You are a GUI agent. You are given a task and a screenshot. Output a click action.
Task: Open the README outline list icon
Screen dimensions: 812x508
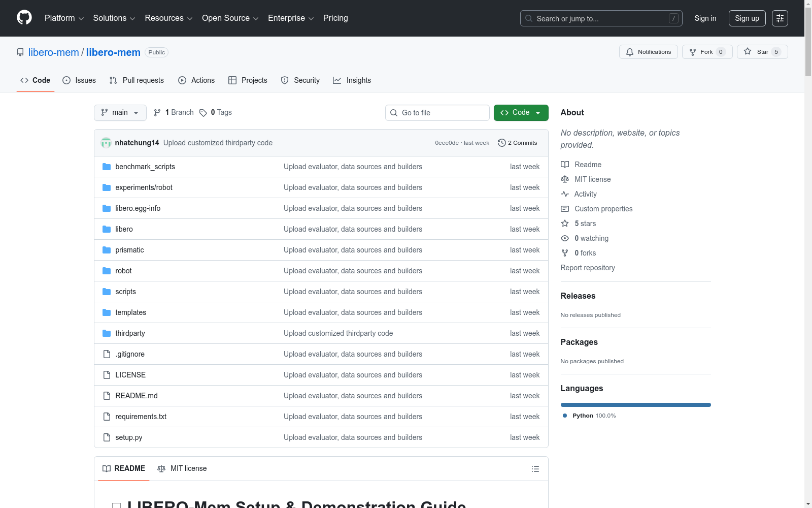[x=535, y=469]
